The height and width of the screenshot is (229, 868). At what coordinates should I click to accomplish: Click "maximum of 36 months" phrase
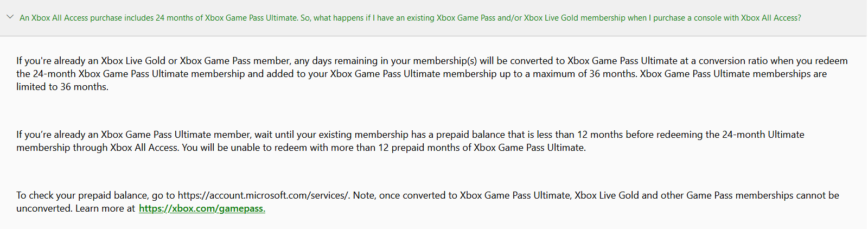[584, 74]
